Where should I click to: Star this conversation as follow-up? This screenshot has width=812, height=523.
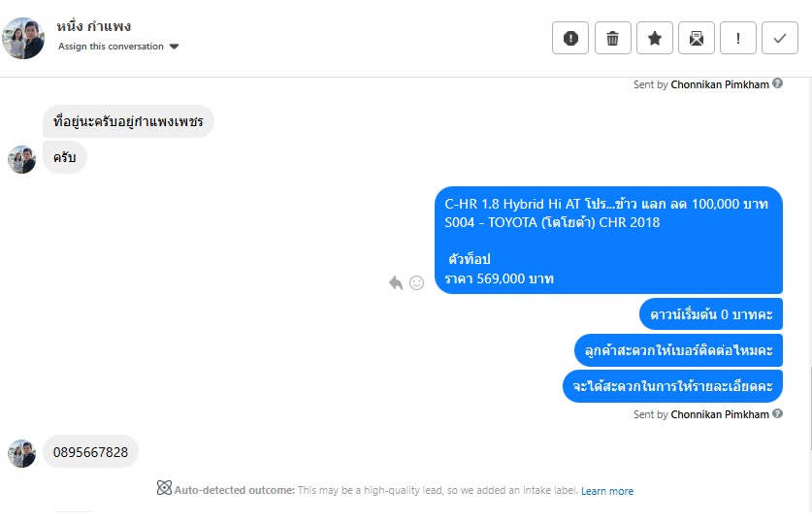(x=655, y=38)
